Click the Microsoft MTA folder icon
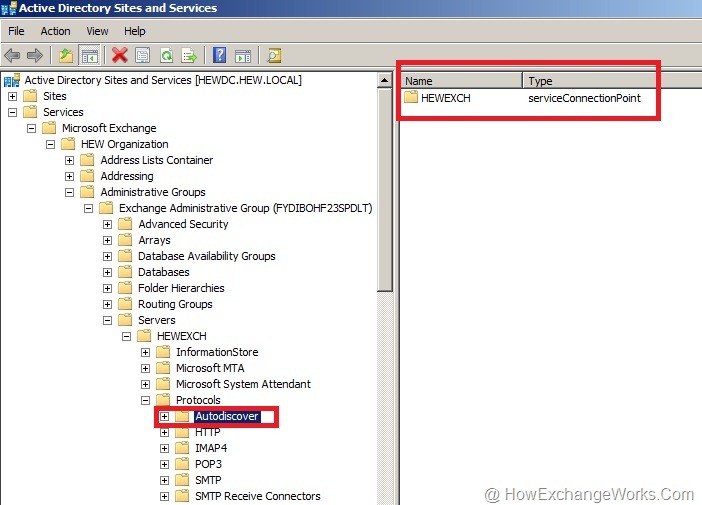702x505 pixels. pyautogui.click(x=163, y=368)
